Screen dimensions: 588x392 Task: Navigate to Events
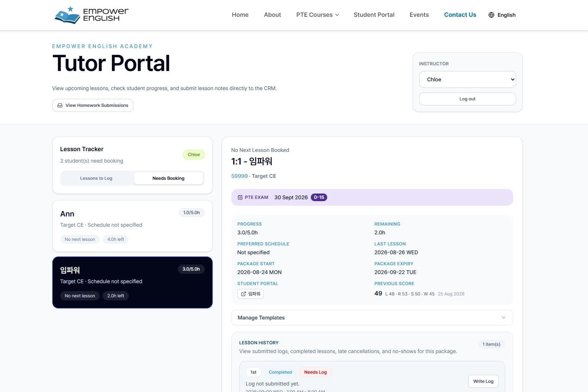(419, 15)
